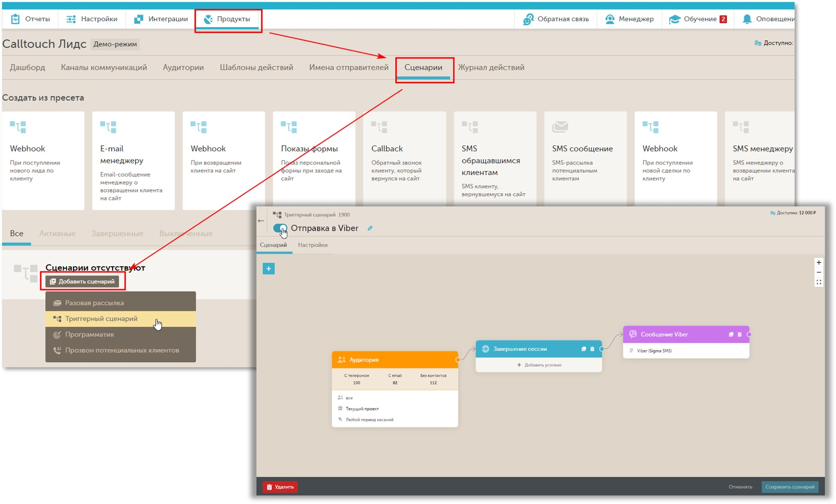Open the Настройки tab in editor
The height and width of the screenshot is (504, 836).
pyautogui.click(x=312, y=245)
